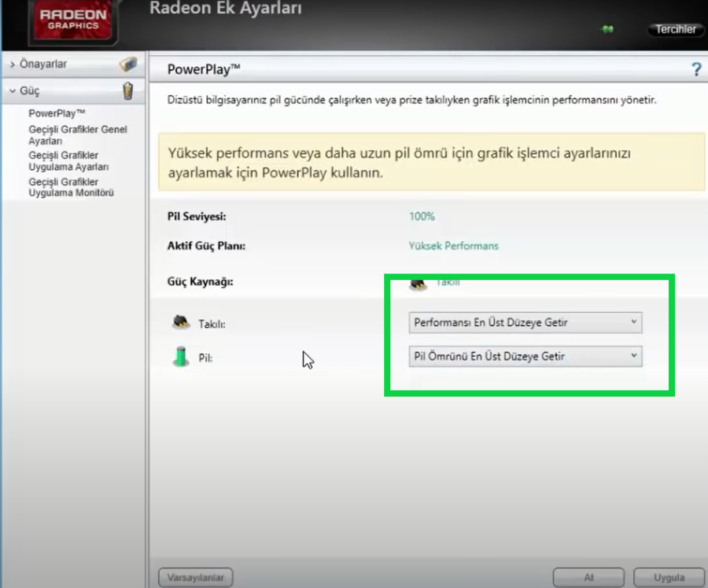Open help with the question mark icon
This screenshot has width=708, height=588.
click(x=696, y=69)
